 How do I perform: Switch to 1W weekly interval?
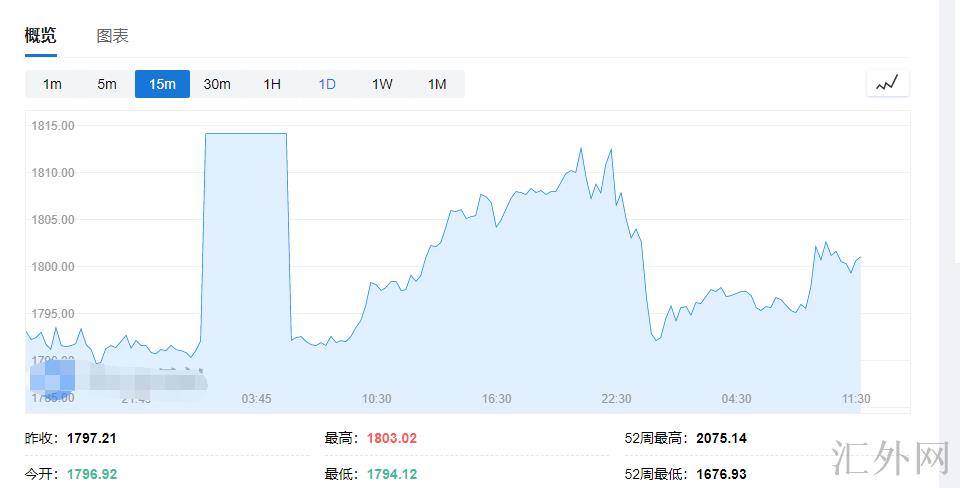pos(382,84)
